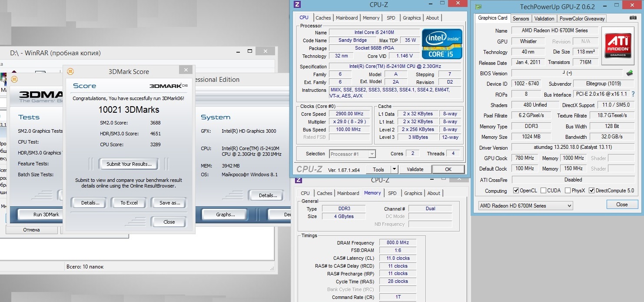Open the Processor #1 selection combo box
Viewport: 644px width, 302px height.
point(352,154)
